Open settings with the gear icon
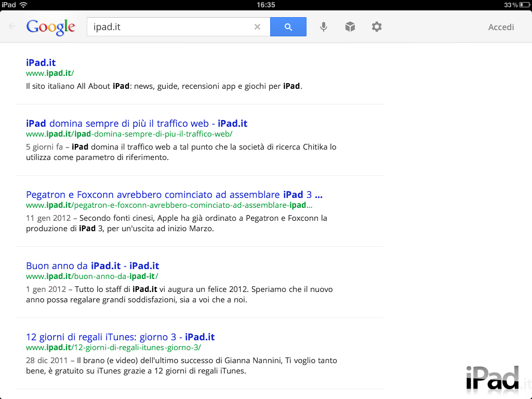The width and height of the screenshot is (532, 399). click(x=377, y=27)
